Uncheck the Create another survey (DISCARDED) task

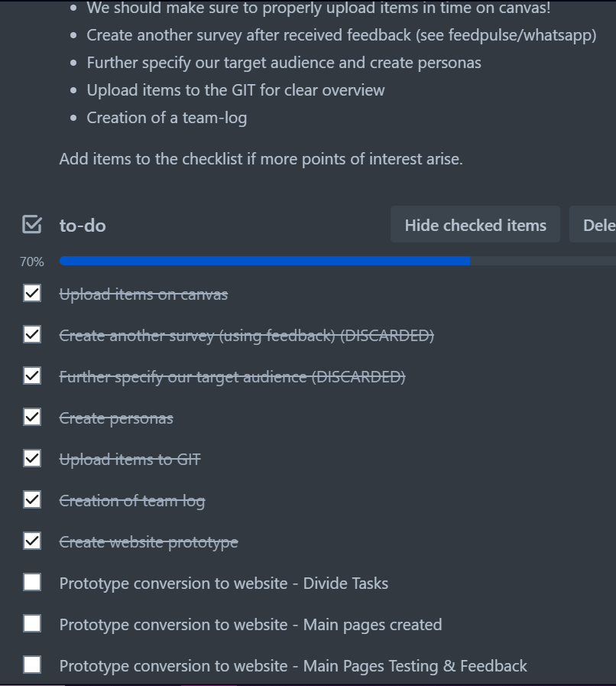click(31, 335)
